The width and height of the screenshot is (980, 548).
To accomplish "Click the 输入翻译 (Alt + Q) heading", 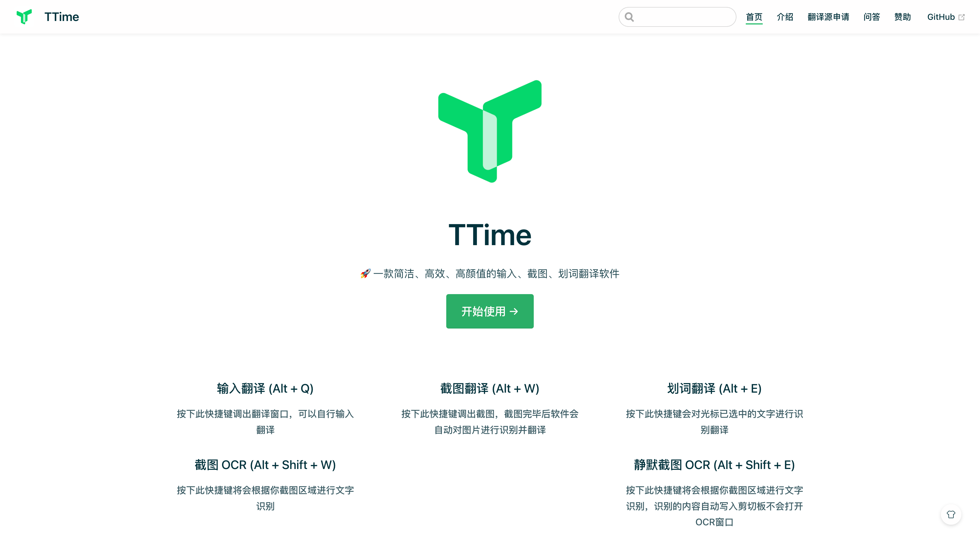I will pyautogui.click(x=265, y=388).
